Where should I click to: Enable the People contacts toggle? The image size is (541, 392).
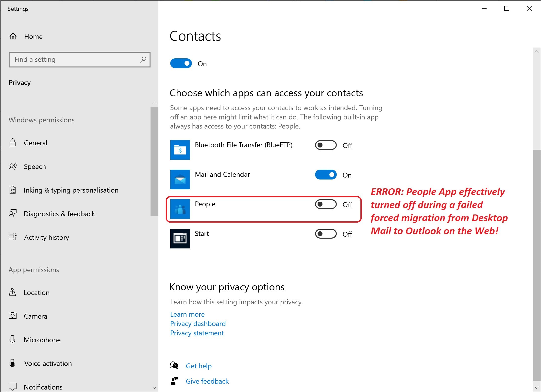coord(326,204)
